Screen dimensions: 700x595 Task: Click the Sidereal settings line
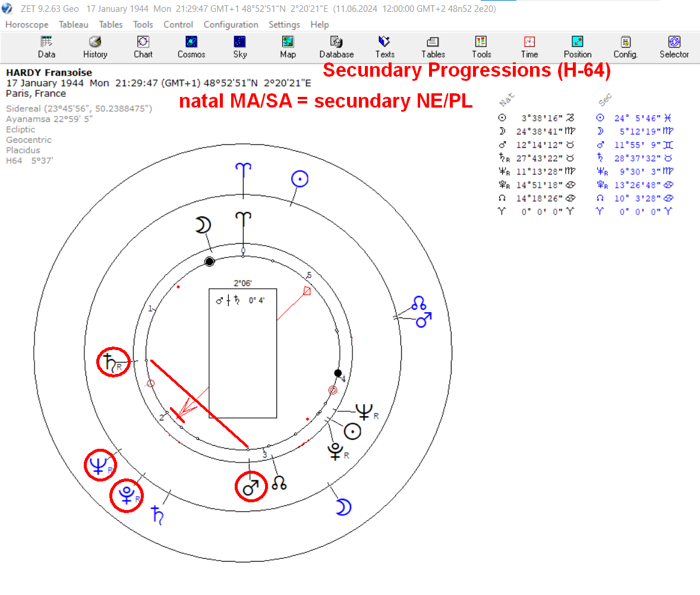pyautogui.click(x=79, y=109)
